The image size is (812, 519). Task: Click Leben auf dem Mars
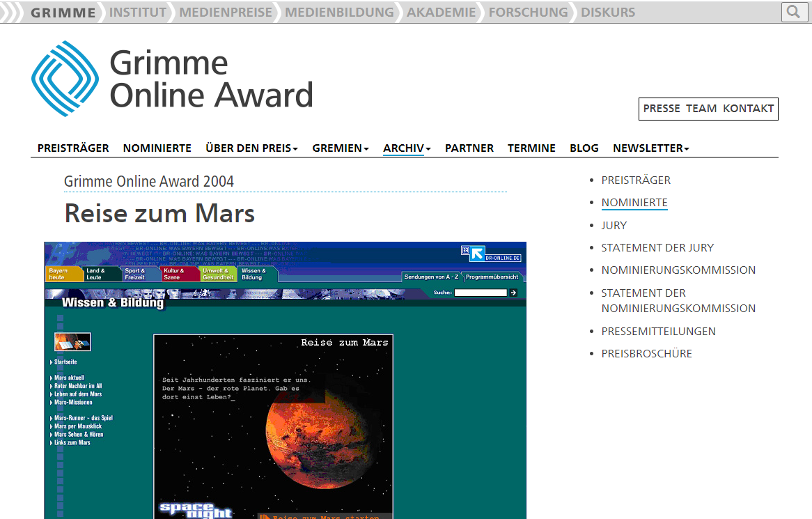[78, 394]
